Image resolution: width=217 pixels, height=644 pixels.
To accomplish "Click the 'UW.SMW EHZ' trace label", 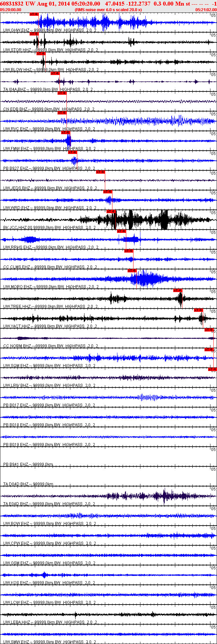I will click(x=16, y=642).
